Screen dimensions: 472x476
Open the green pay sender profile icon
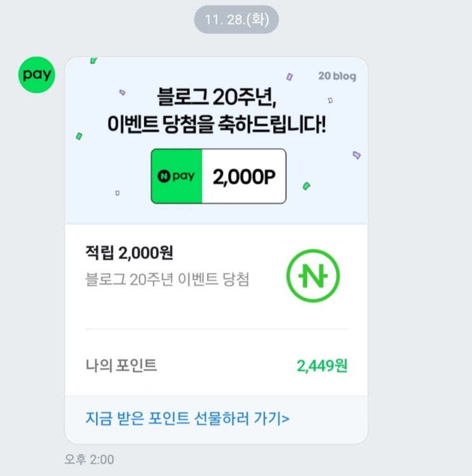(37, 75)
